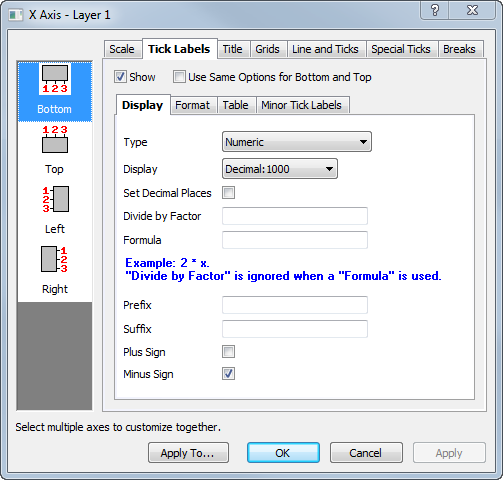This screenshot has height=480, width=503.
Task: Select the Top axis icon
Action: tap(55, 139)
